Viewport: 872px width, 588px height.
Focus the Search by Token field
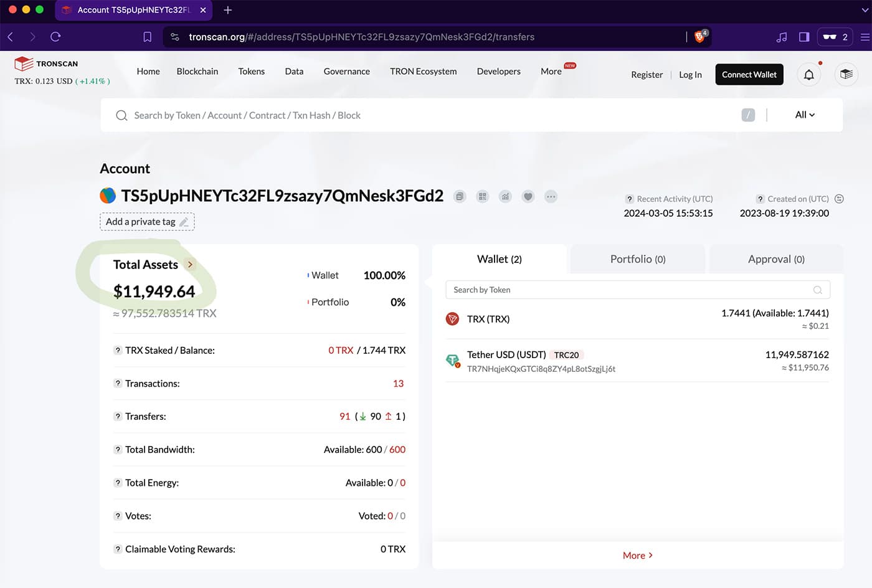click(638, 290)
